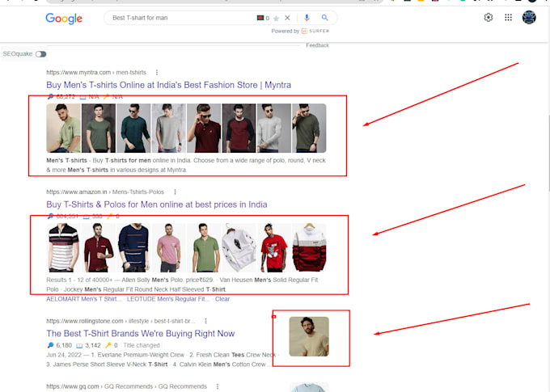The height and width of the screenshot is (392, 550).
Task: Open more options for Rolling Stone result
Action: click(x=206, y=321)
